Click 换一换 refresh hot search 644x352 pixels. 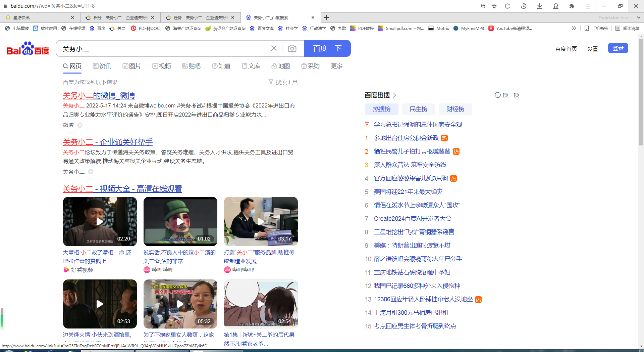(x=507, y=95)
